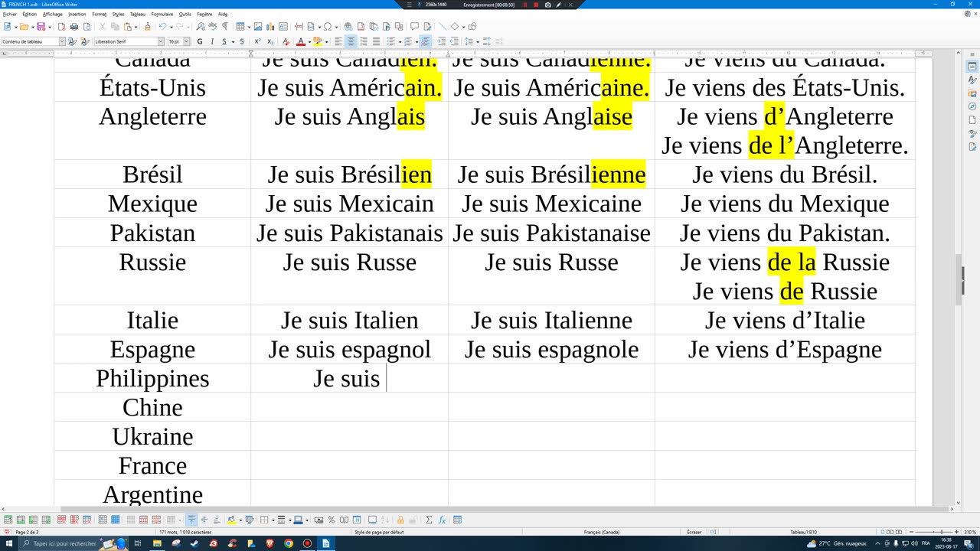Toggle Align Top in table toolbar
980x551 pixels.
click(191, 520)
